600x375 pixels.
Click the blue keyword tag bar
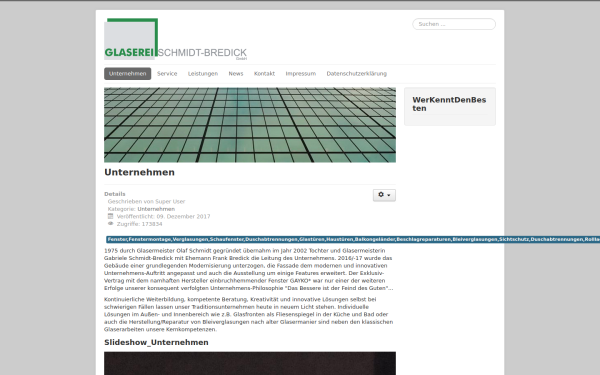(x=353, y=240)
